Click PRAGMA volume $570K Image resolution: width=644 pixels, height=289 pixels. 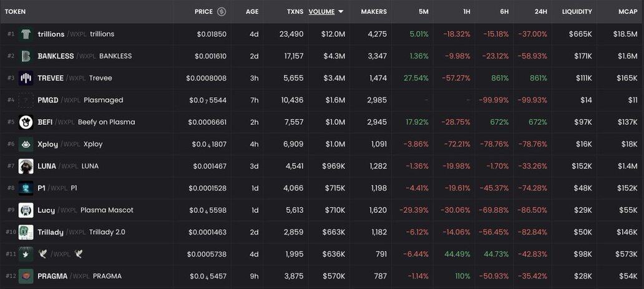(333, 276)
